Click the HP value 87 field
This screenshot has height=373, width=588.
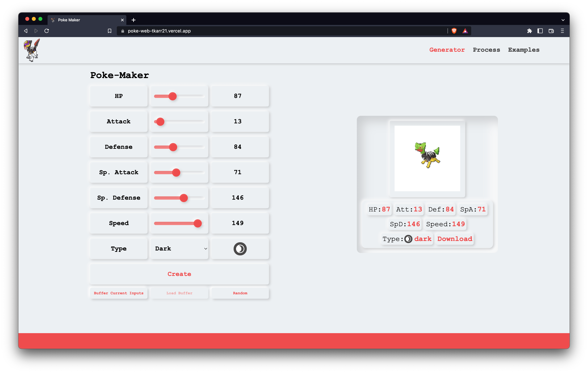[240, 96]
